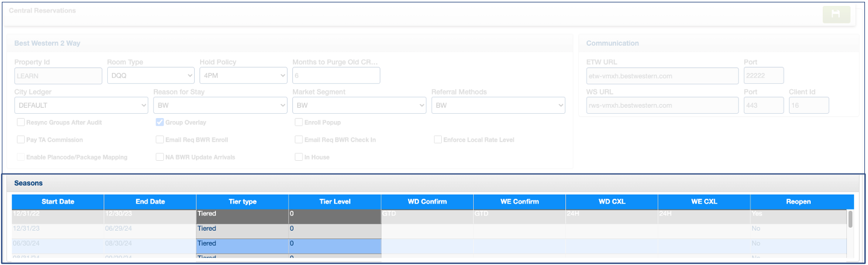868x265 pixels.
Task: Expand the Reason for Stay dropdown
Action: (220, 105)
